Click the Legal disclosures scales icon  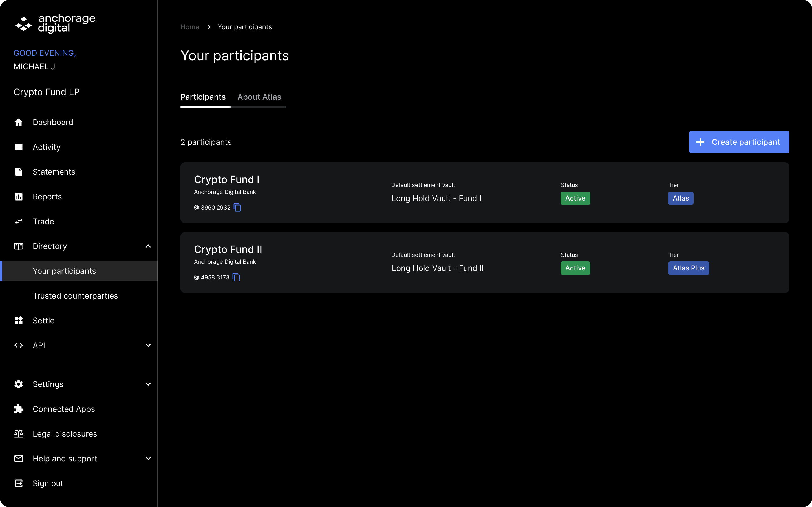point(19,434)
